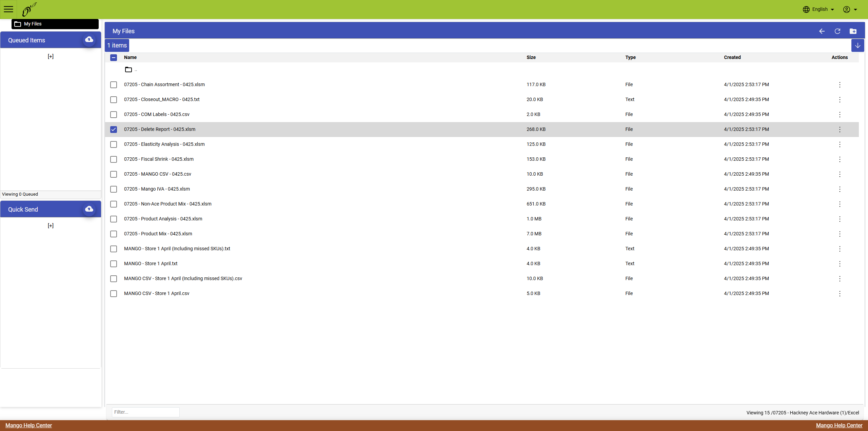
Task: Select the My Files sidebar tab
Action: tap(55, 24)
